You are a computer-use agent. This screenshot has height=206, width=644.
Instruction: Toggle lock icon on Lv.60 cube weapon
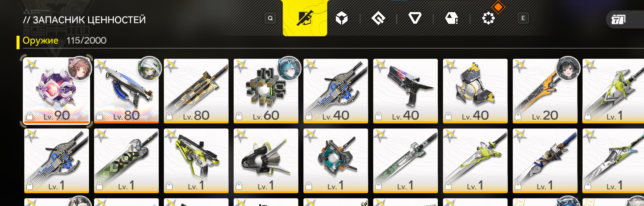(239, 116)
